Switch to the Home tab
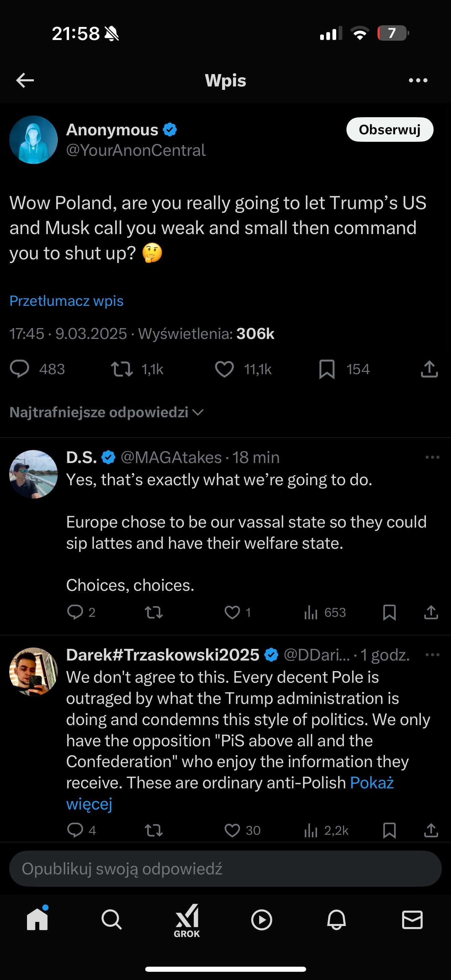Image resolution: width=451 pixels, height=980 pixels. [x=37, y=920]
